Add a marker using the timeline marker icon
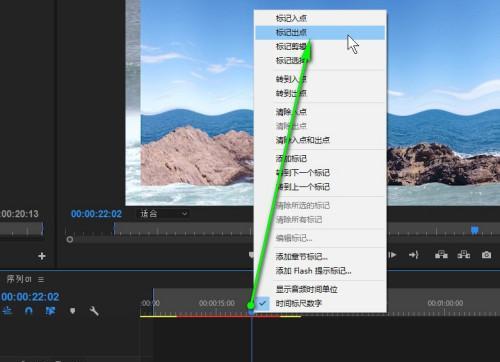The height and width of the screenshot is (362, 500). point(72,311)
